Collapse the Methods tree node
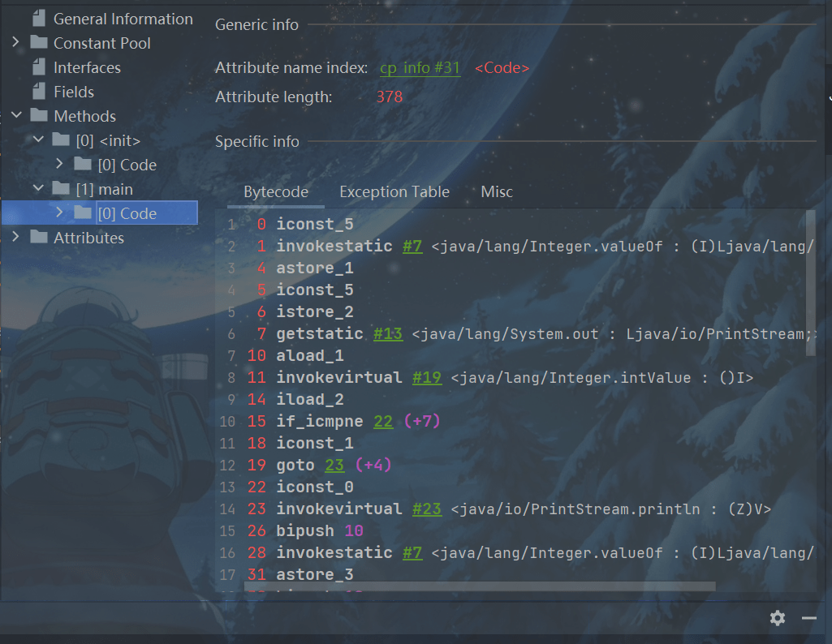 15,116
